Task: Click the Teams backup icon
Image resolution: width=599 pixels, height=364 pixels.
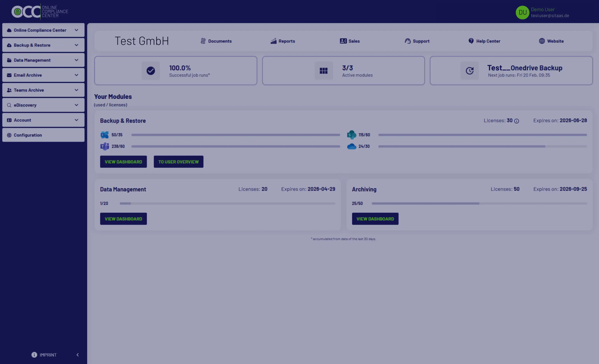Action: (x=105, y=146)
